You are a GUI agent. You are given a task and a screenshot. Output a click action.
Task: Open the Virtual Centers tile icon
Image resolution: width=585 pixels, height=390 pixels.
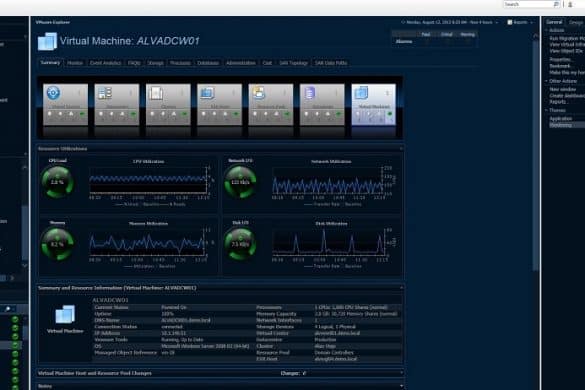(x=53, y=93)
